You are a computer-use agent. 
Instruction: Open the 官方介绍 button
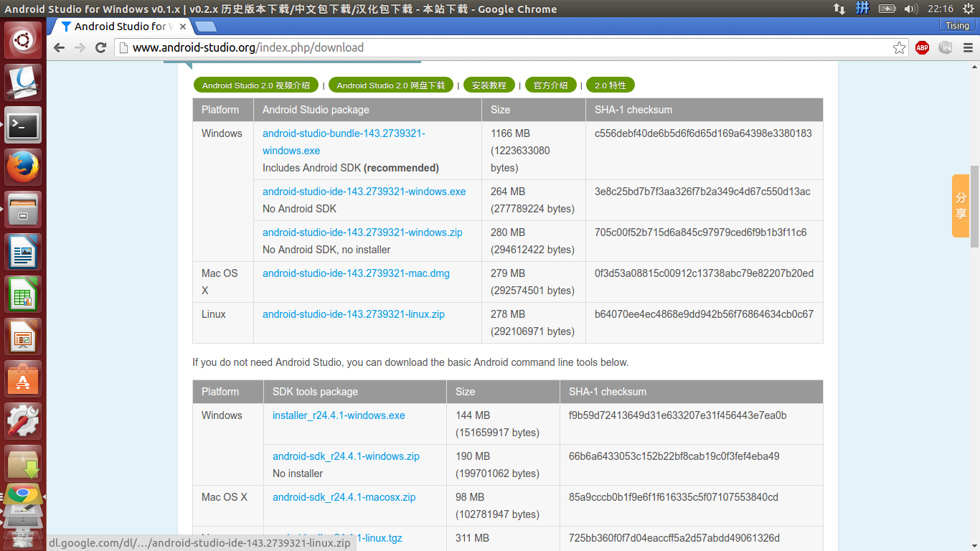[551, 85]
